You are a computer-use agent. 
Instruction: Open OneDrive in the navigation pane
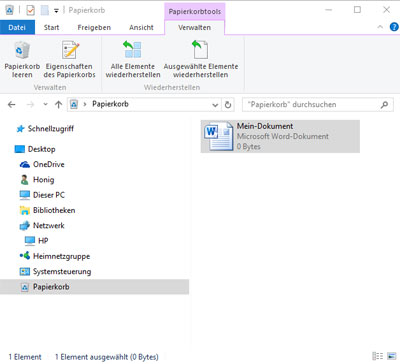(49, 164)
